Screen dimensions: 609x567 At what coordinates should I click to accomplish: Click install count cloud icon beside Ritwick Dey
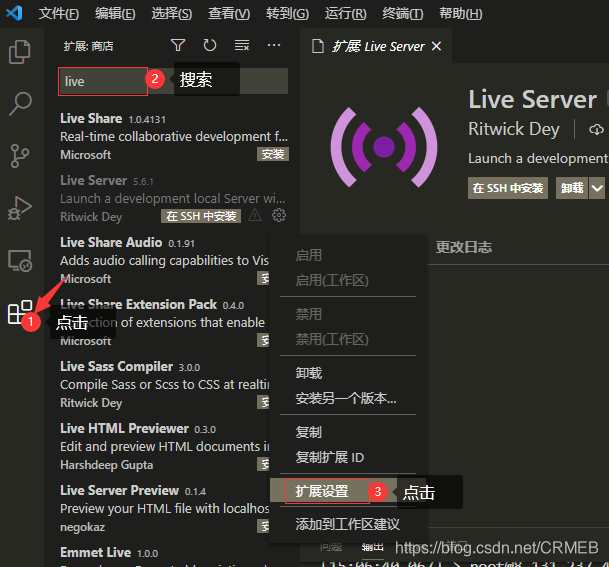click(x=596, y=129)
